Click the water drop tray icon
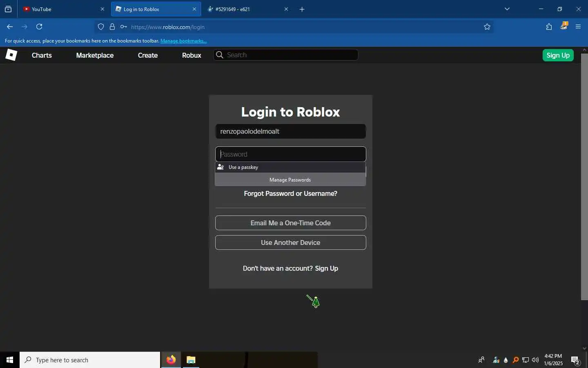Image resolution: width=588 pixels, height=368 pixels. [506, 360]
